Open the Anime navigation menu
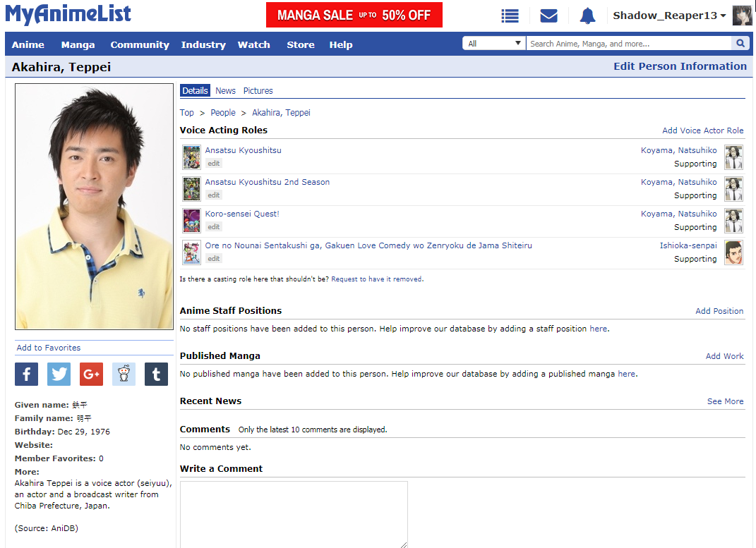Viewport: 756px width, 548px height. click(x=28, y=44)
